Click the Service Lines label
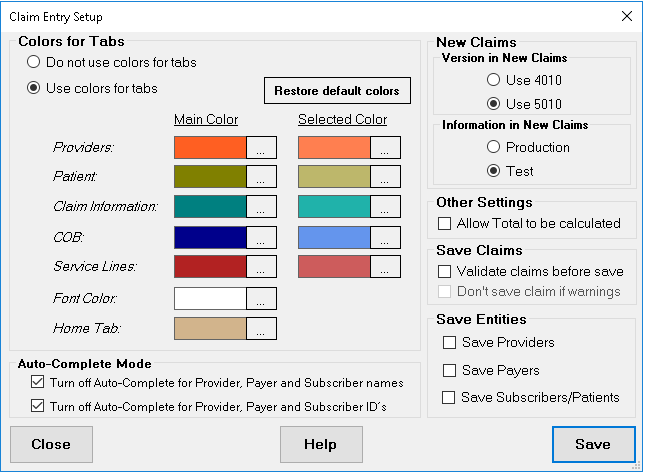The height and width of the screenshot is (474, 647). [x=95, y=266]
